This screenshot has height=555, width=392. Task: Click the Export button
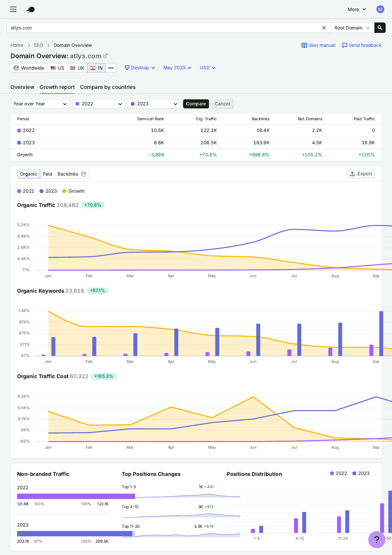tap(361, 174)
